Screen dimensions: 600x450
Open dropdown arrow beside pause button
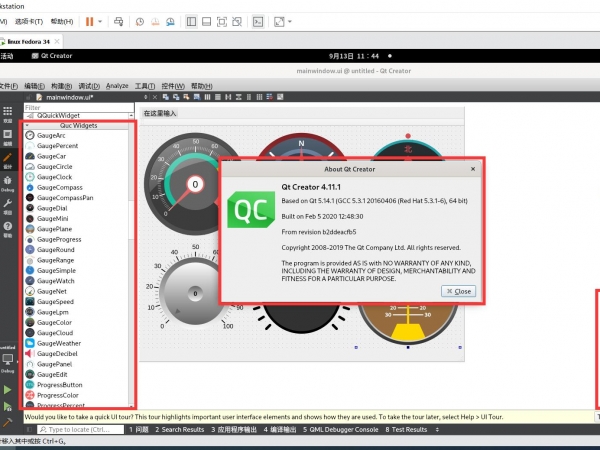pos(101,20)
